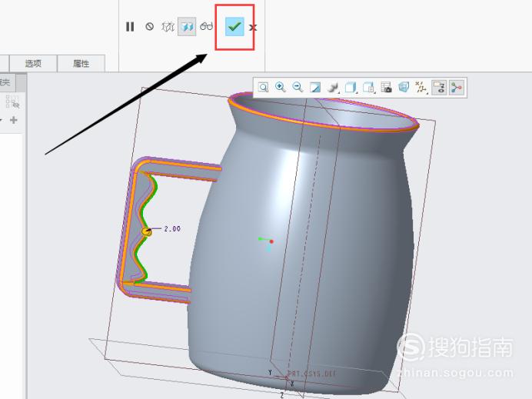Open the datum display filters dropdown
The image size is (532, 399).
(x=421, y=88)
